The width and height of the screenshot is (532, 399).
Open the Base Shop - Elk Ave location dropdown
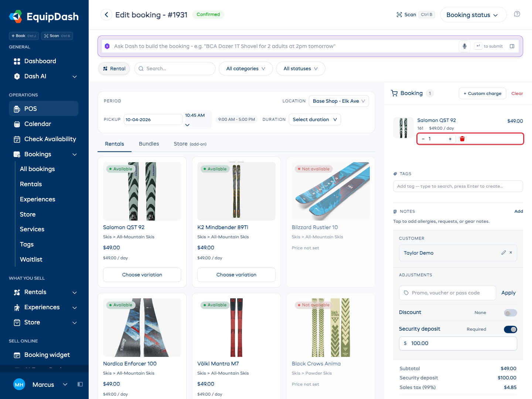[x=339, y=101]
